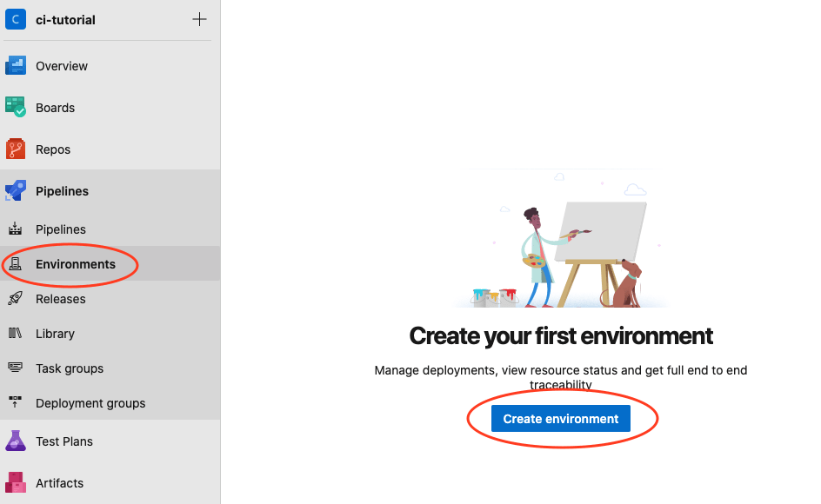Select the bold Pipelines hub heading
The image size is (821, 504).
pos(63,191)
